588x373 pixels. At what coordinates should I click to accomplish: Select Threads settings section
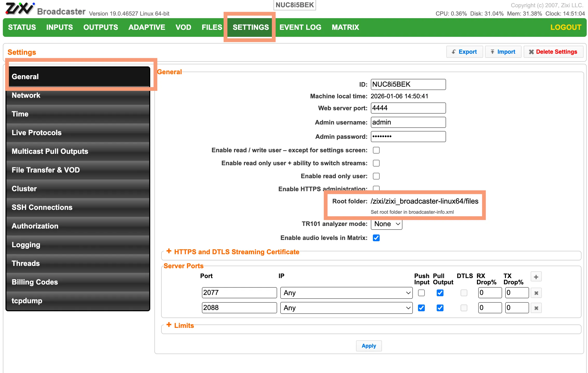78,264
